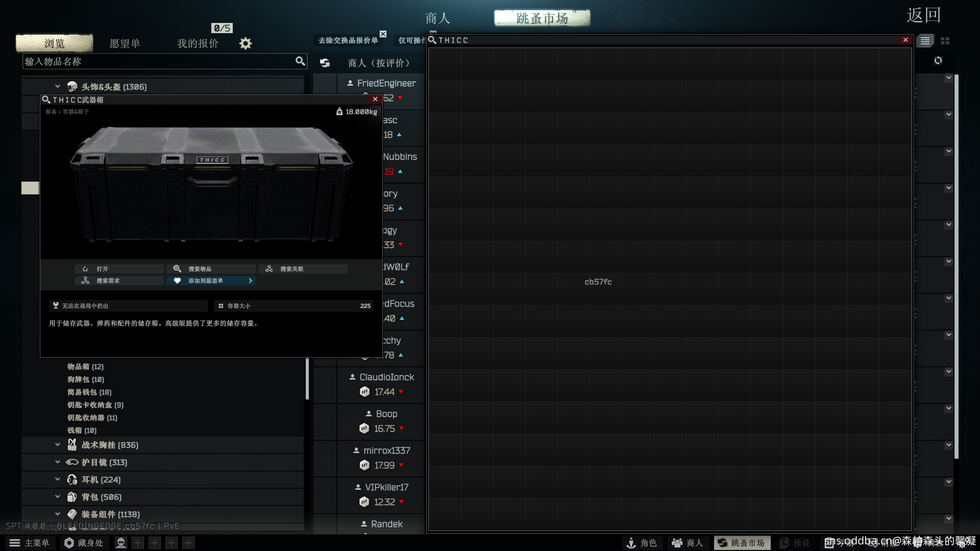Click the 护目镜 goggles icon

[72, 462]
